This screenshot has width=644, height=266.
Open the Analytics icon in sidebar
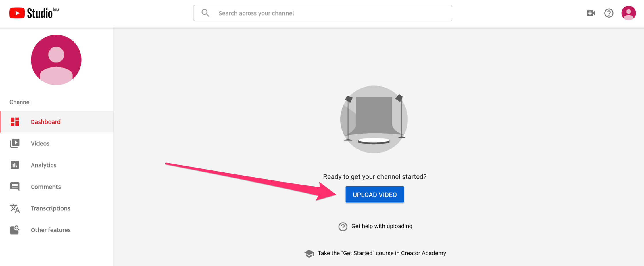click(x=15, y=165)
